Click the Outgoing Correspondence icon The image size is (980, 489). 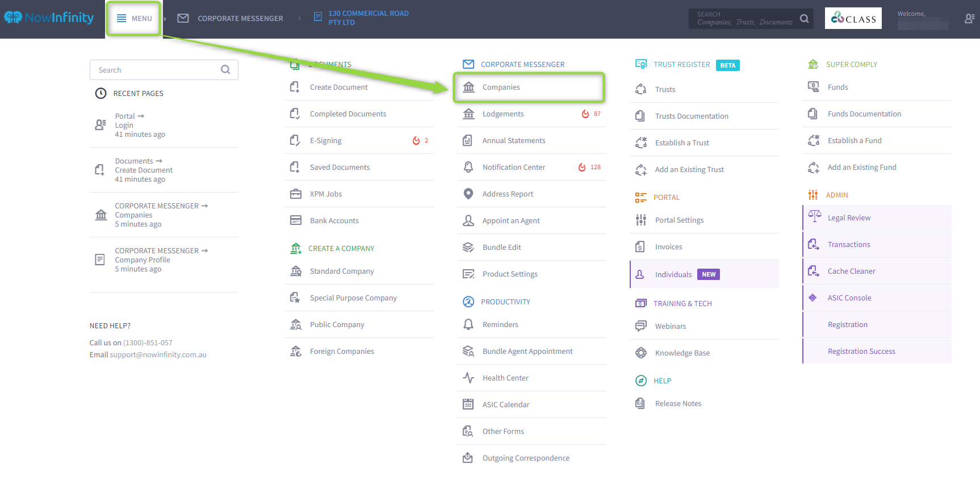click(468, 458)
